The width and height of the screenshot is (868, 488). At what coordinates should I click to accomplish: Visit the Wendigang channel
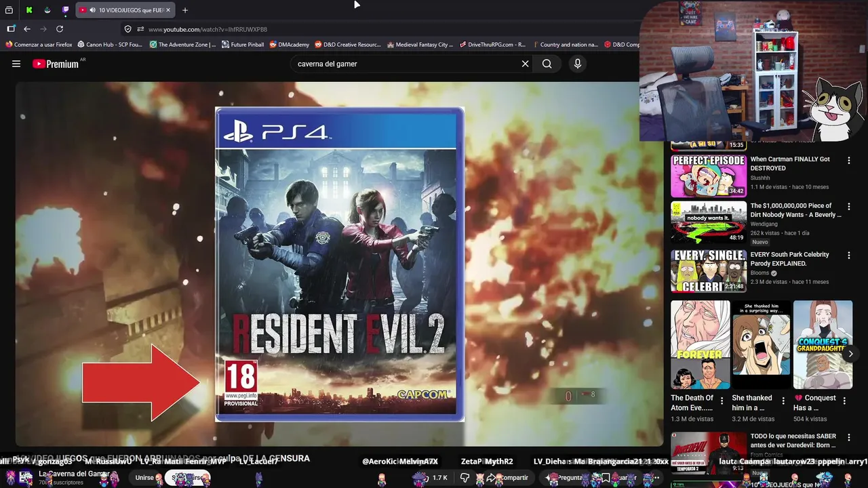pyautogui.click(x=764, y=224)
